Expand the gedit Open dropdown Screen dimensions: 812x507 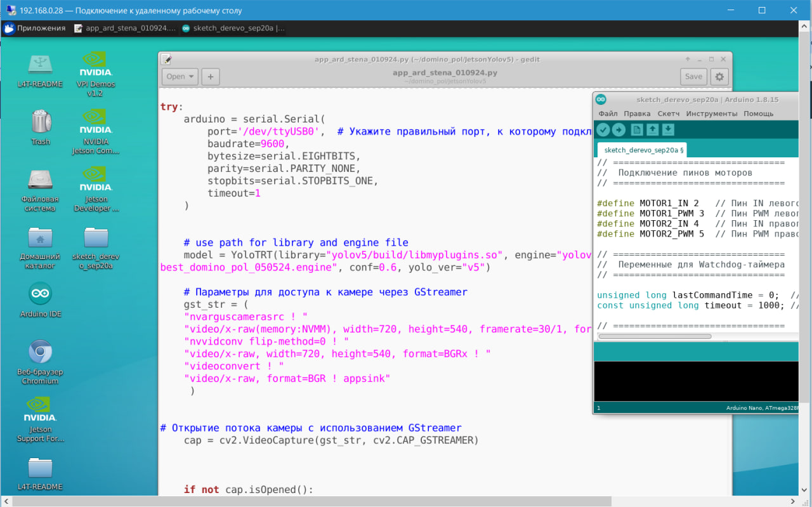tap(180, 77)
